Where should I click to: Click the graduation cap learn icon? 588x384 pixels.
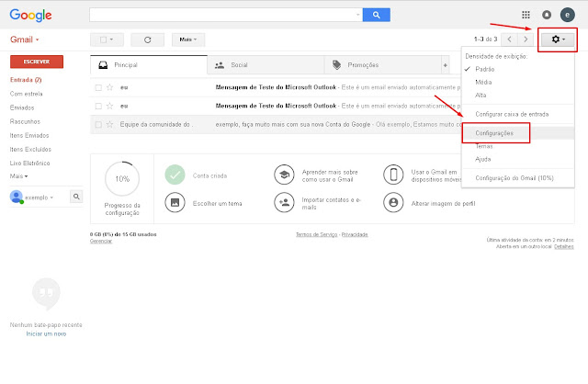click(284, 175)
